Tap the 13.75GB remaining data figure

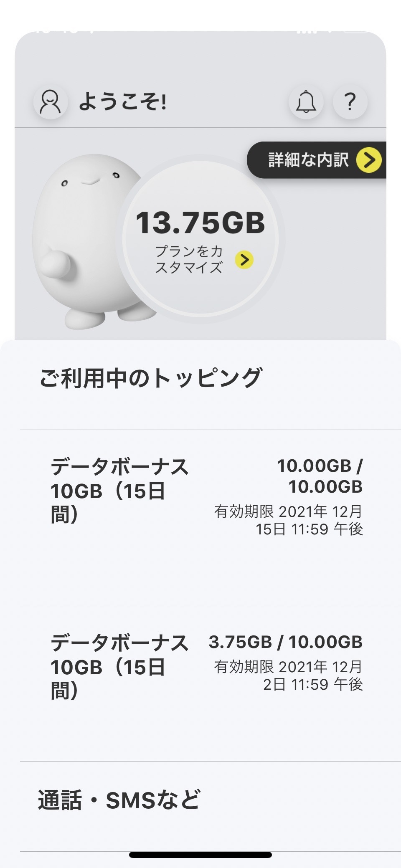click(200, 222)
